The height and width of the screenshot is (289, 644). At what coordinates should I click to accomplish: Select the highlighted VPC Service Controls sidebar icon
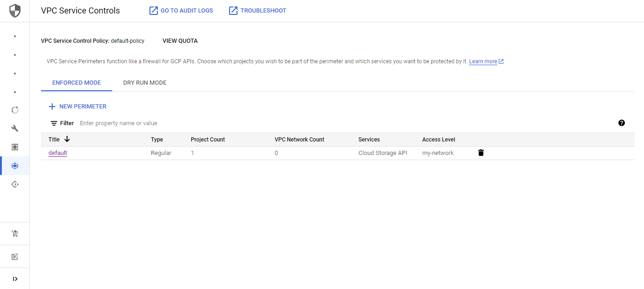[15, 166]
